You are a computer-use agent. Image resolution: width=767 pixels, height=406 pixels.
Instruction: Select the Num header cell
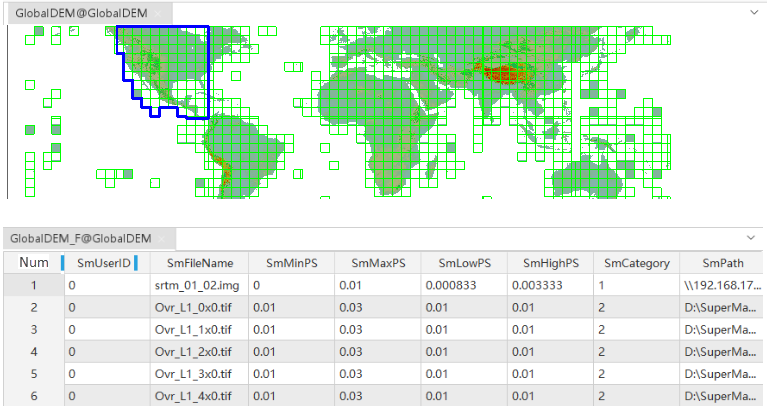coord(33,263)
